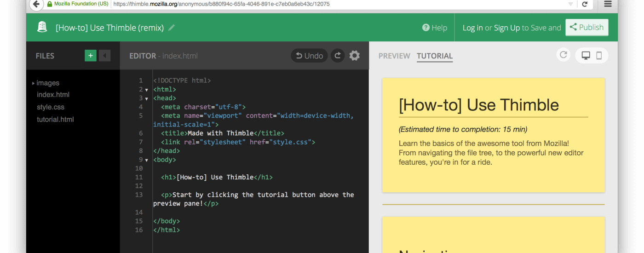The image size is (644, 253).
Task: Click line number 13 in gutter
Action: coord(139,195)
